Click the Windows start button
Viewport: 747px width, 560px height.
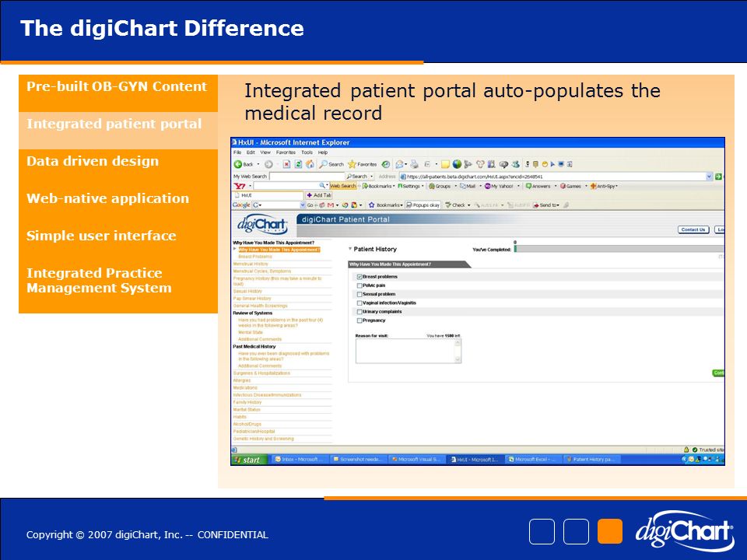pyautogui.click(x=250, y=460)
